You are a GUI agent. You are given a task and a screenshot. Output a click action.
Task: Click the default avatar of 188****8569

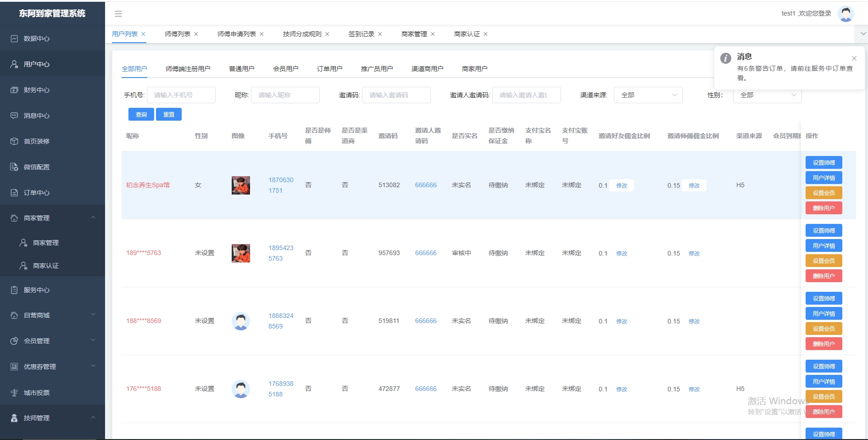point(241,321)
